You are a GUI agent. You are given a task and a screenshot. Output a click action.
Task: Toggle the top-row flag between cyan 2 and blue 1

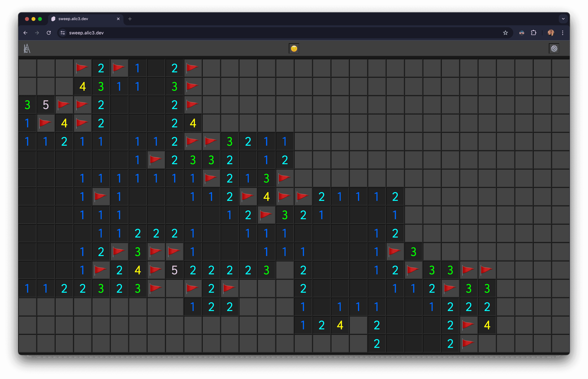119,68
